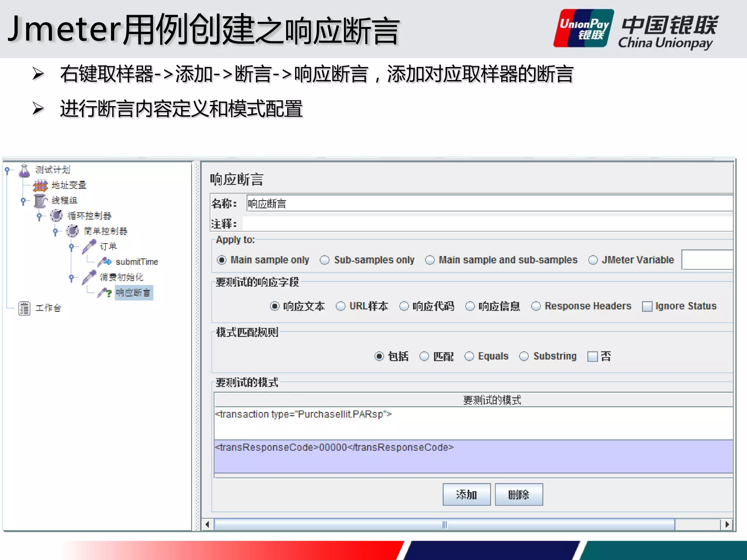Choose Main sample only radio button
Image resolution: width=747 pixels, height=560 pixels.
click(x=221, y=260)
